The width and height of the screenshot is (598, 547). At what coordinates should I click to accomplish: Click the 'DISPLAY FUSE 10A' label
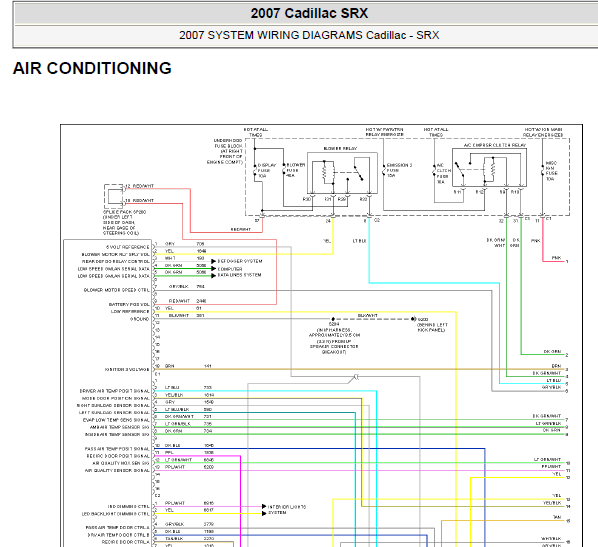pos(267,171)
